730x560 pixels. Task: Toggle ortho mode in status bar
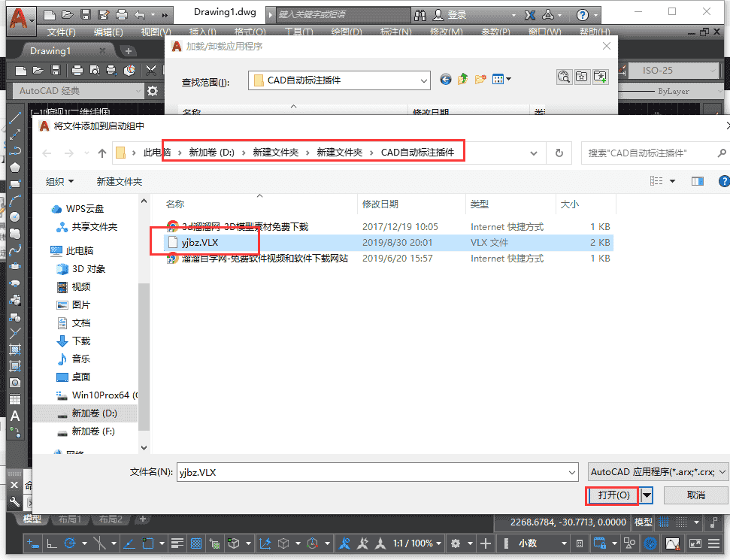click(x=52, y=543)
